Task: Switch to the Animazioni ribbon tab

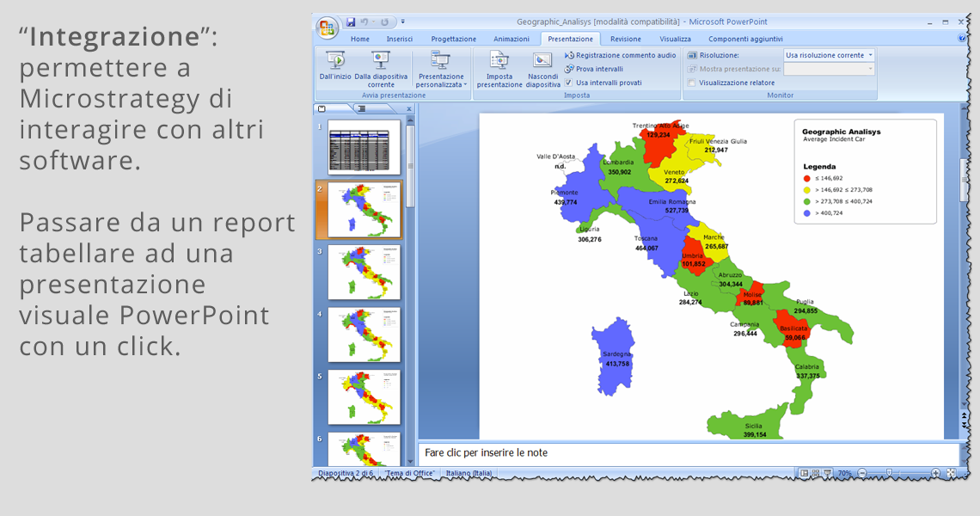Action: point(511,39)
